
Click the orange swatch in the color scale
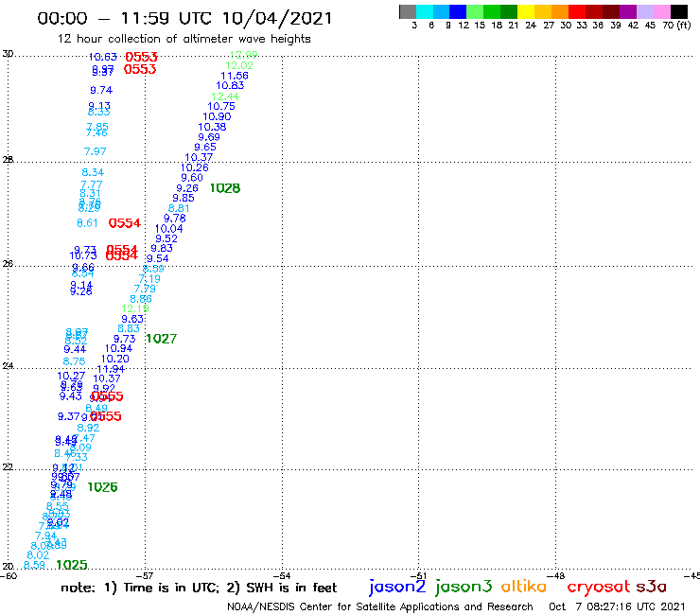[x=560, y=11]
